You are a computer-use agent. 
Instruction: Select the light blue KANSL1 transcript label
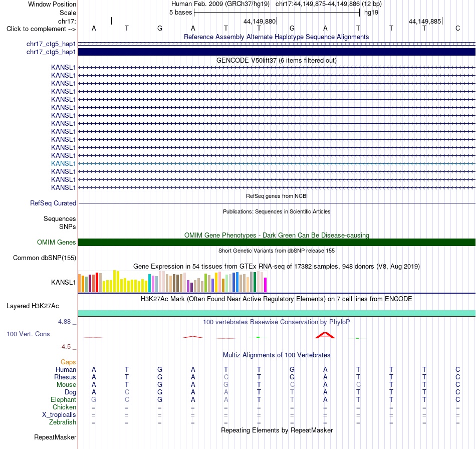pos(63,163)
